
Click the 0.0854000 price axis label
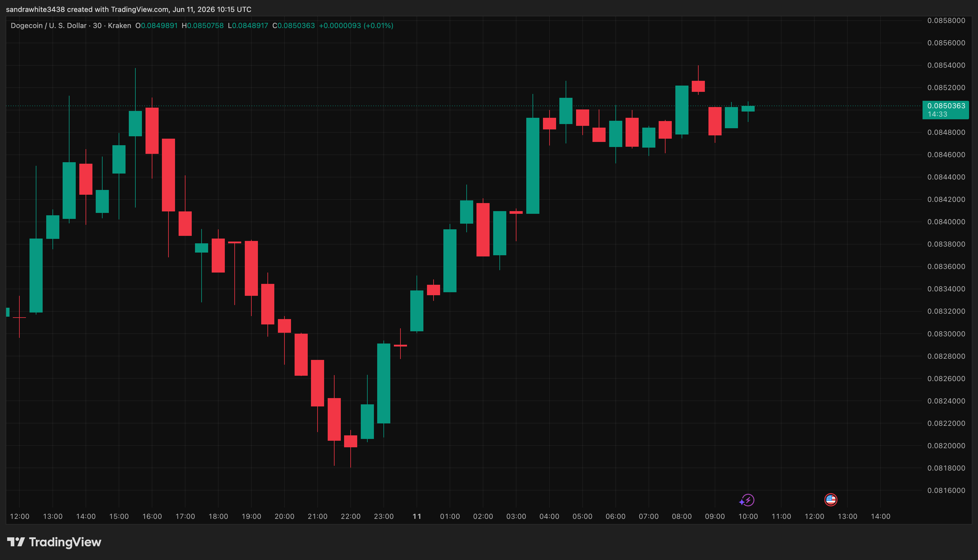[946, 65]
